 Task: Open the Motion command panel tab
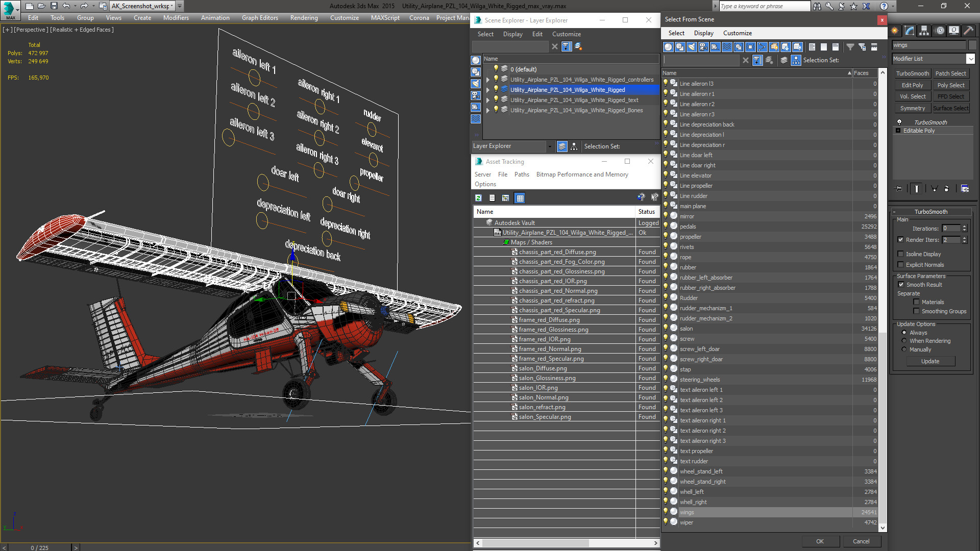940,31
